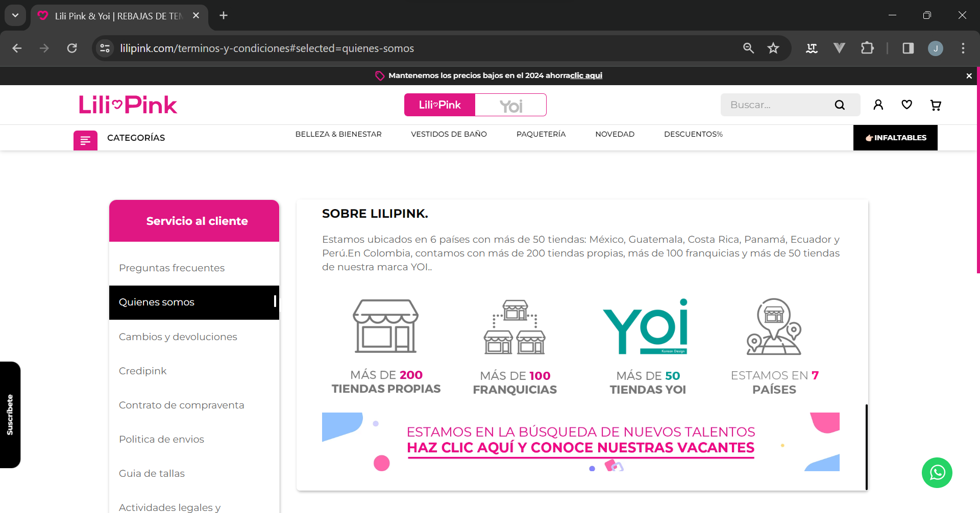Click the INFALTABLES button
This screenshot has height=513, width=980.
[895, 138]
